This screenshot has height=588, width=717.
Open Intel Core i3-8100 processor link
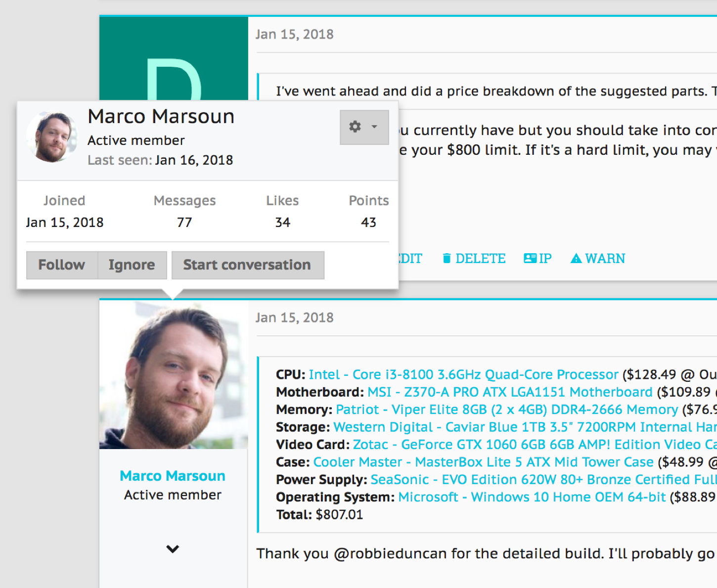point(464,375)
